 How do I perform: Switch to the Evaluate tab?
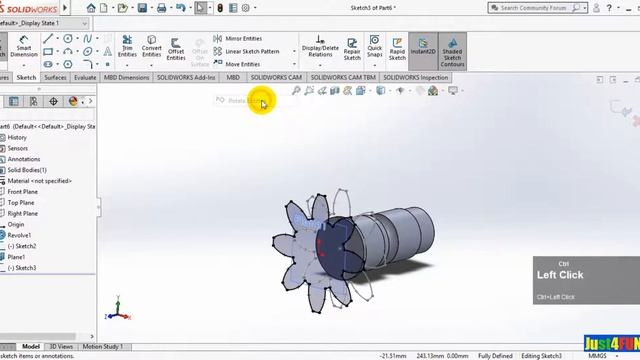pos(85,78)
